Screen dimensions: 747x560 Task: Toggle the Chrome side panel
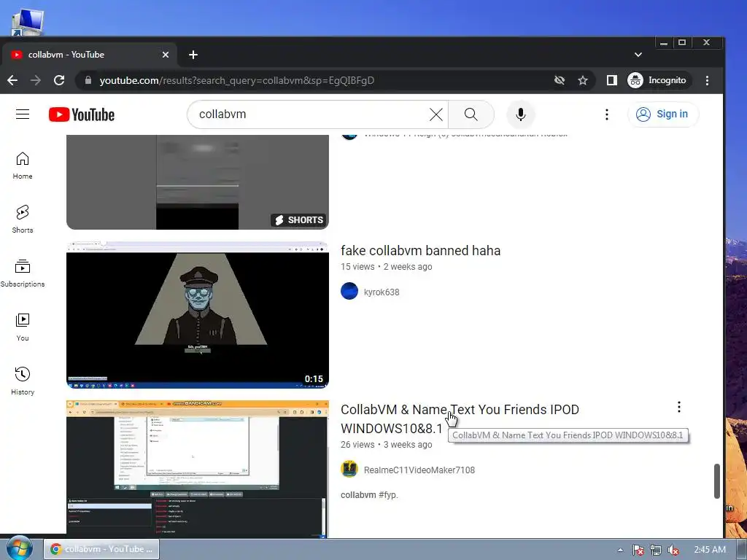[x=612, y=80]
